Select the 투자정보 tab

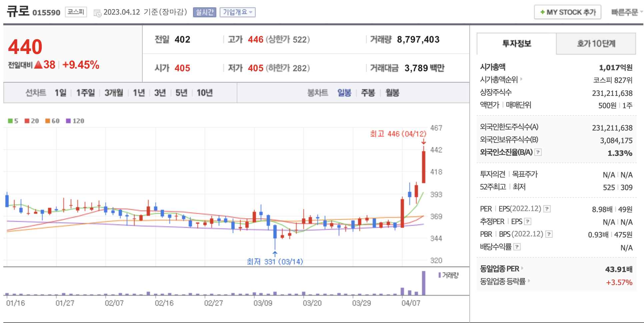[x=516, y=44]
